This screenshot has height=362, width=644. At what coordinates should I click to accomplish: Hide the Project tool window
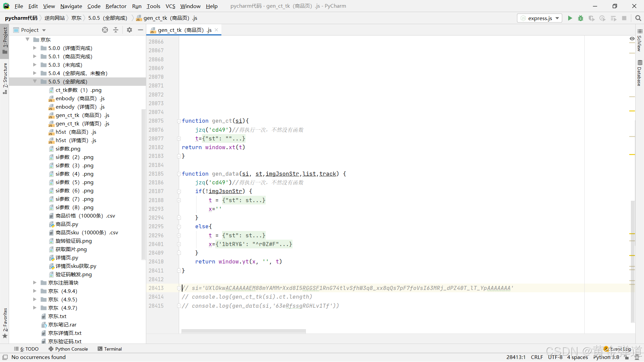click(141, 30)
